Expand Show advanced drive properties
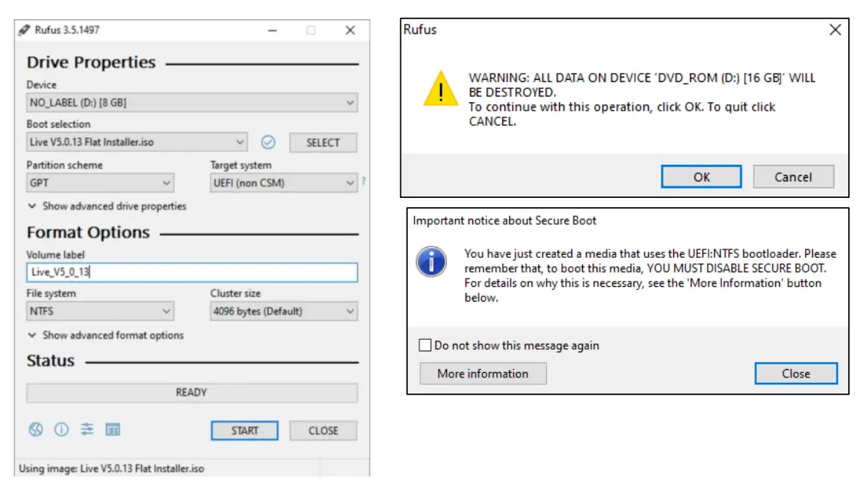This screenshot has width=868, height=488. pyautogui.click(x=107, y=206)
